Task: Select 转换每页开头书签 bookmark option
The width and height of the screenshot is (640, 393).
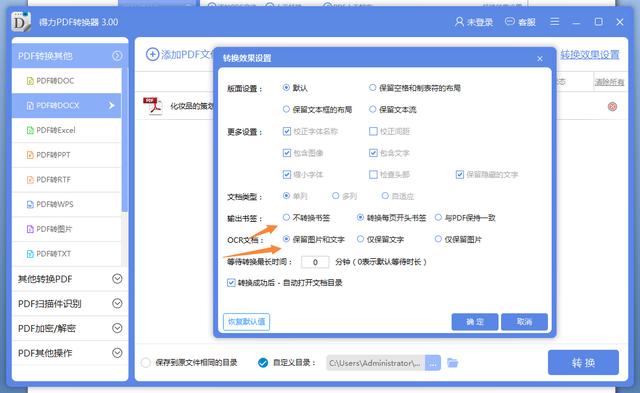Action: tap(360, 217)
